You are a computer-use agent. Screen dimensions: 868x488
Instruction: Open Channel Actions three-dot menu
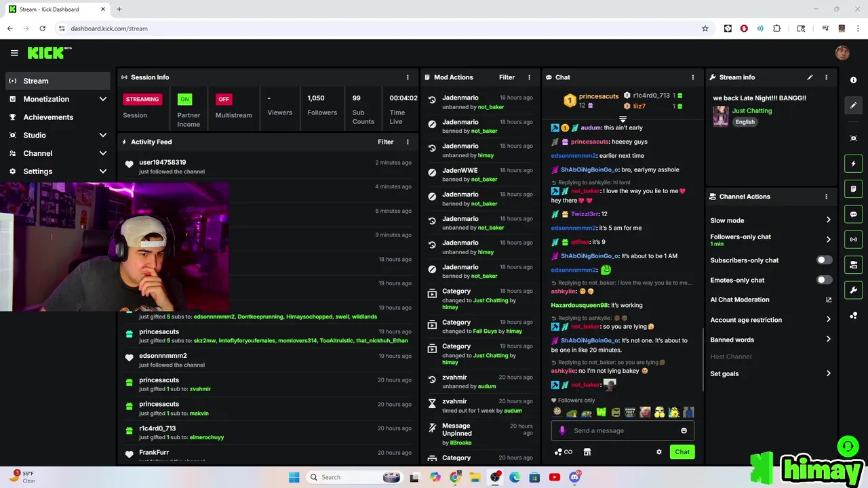(826, 197)
